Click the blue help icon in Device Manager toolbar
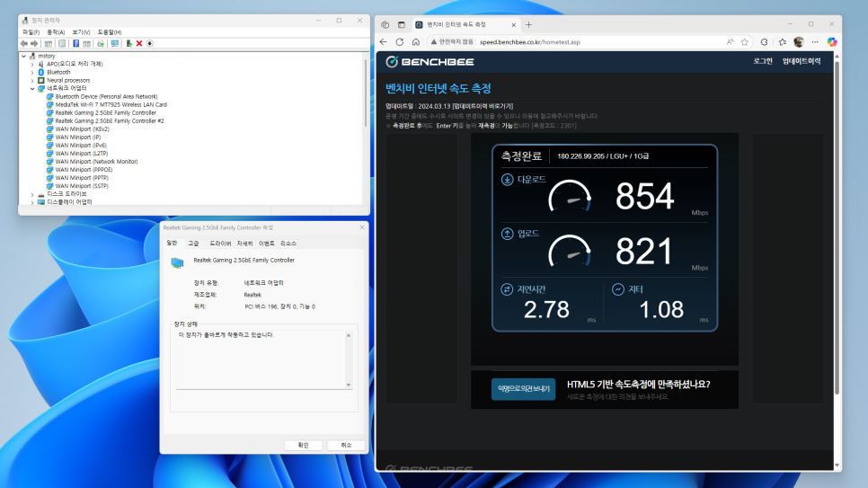The height and width of the screenshot is (488, 868). tap(75, 43)
